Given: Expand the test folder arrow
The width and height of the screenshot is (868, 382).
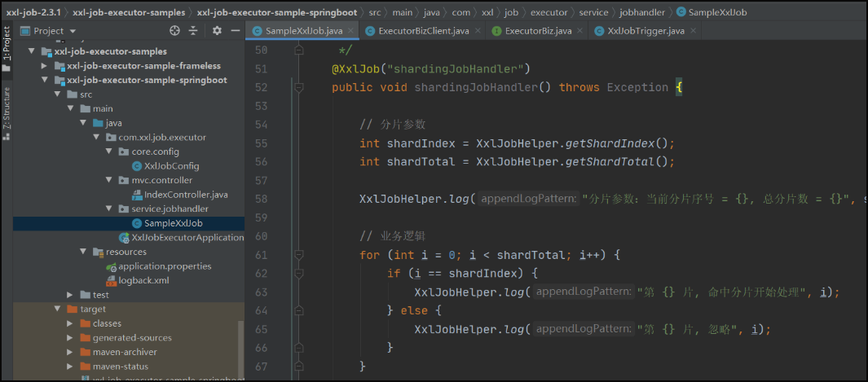Looking at the screenshot, I should pos(70,295).
